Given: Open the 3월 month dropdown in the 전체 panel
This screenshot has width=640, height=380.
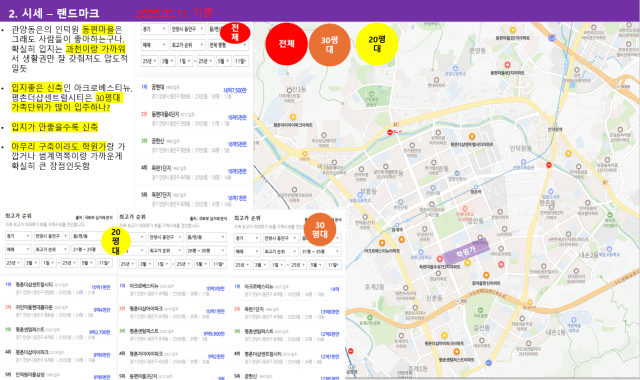Looking at the screenshot, I should [x=167, y=61].
